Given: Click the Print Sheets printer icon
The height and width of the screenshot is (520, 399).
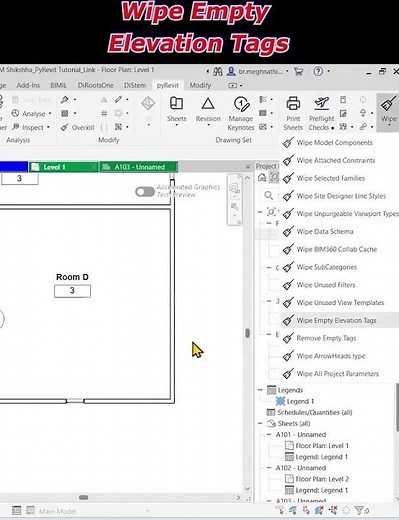Looking at the screenshot, I should click(x=293, y=103).
